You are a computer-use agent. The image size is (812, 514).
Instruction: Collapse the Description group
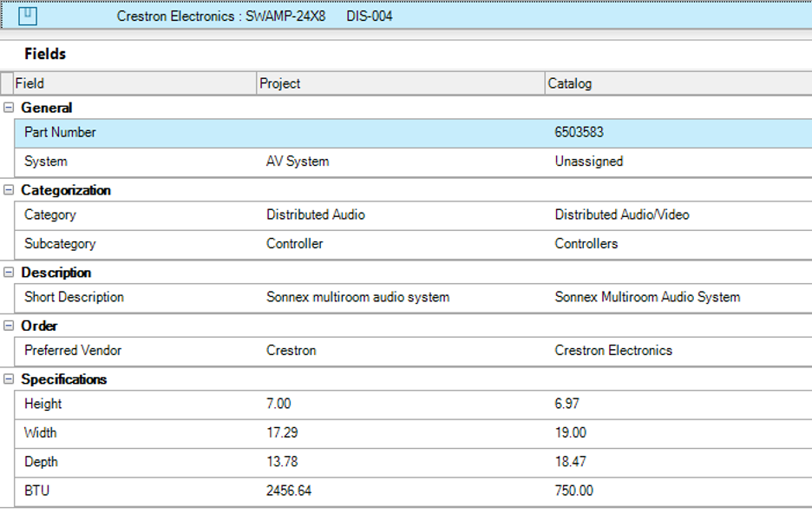coord(9,273)
